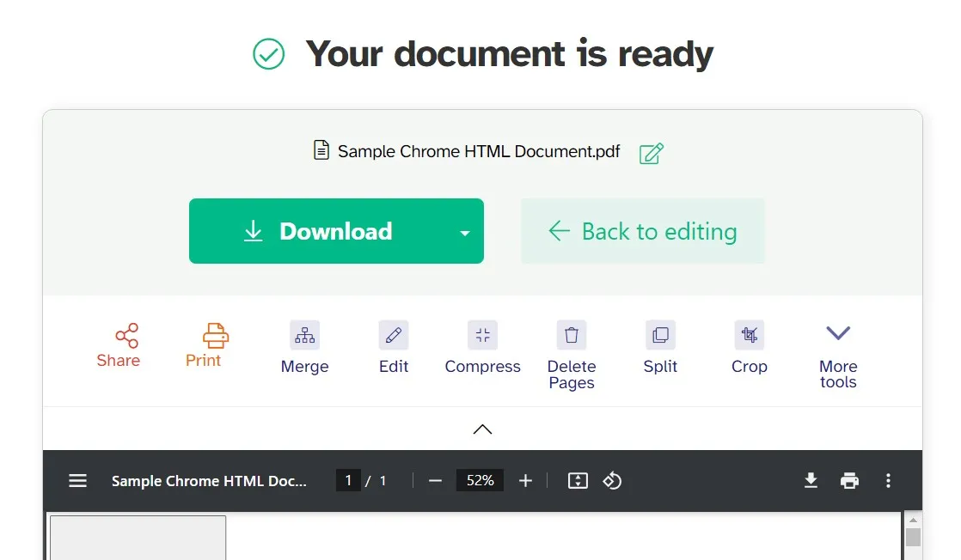Image resolution: width=961 pixels, height=560 pixels.
Task: Open the Print option
Action: coord(205,346)
